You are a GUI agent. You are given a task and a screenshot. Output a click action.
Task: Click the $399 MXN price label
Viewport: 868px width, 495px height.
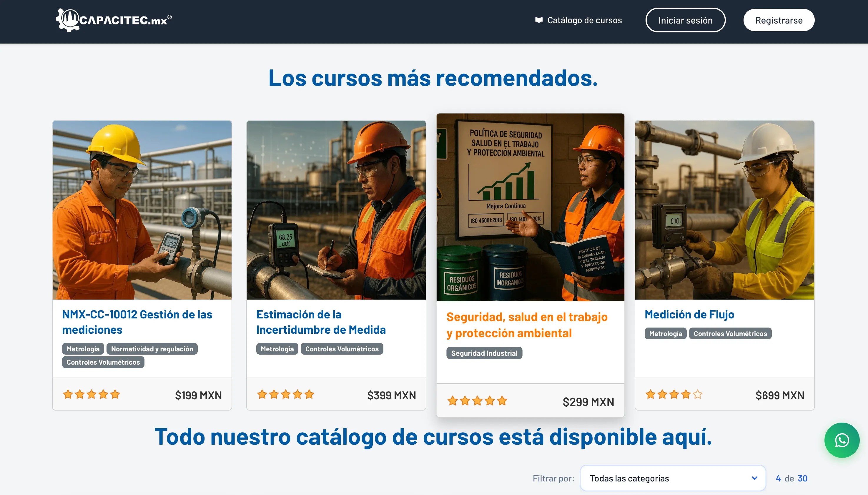coord(392,395)
